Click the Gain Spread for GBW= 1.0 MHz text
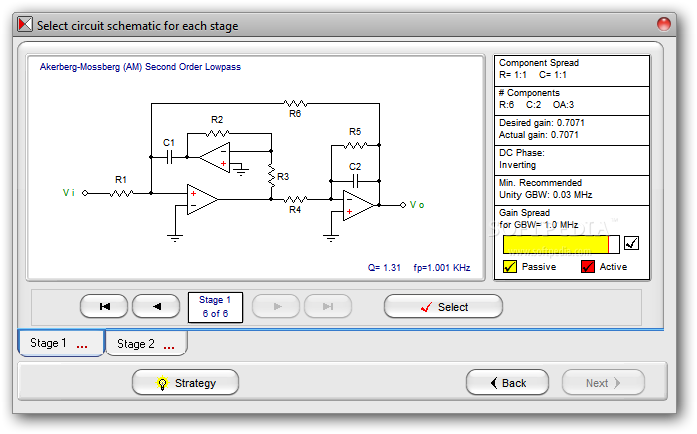This screenshot has height=434, width=697. 538,219
